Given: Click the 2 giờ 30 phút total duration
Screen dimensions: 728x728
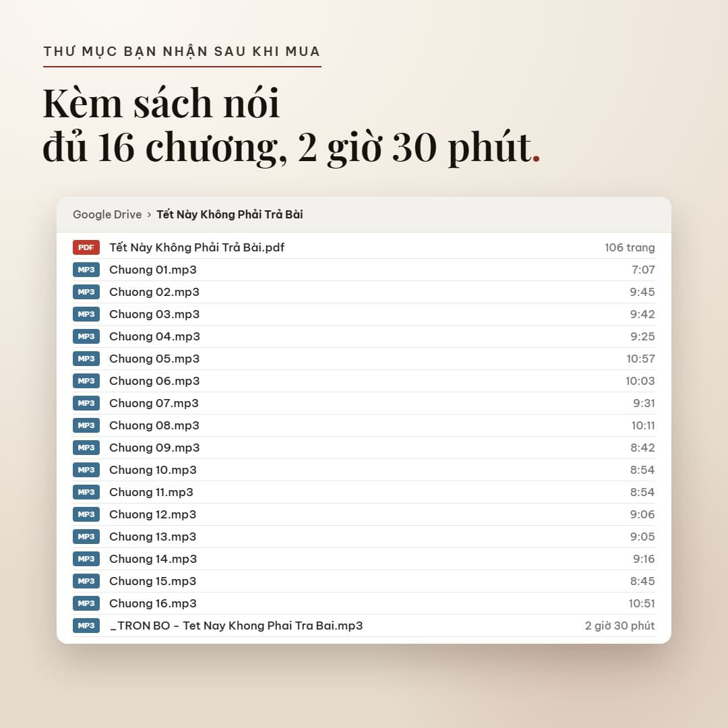Looking at the screenshot, I should [620, 626].
